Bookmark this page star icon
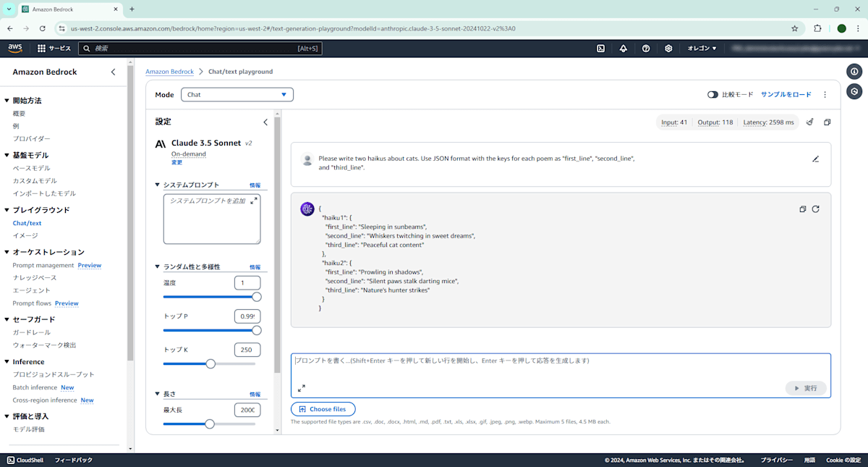The image size is (868, 467). pos(795,28)
